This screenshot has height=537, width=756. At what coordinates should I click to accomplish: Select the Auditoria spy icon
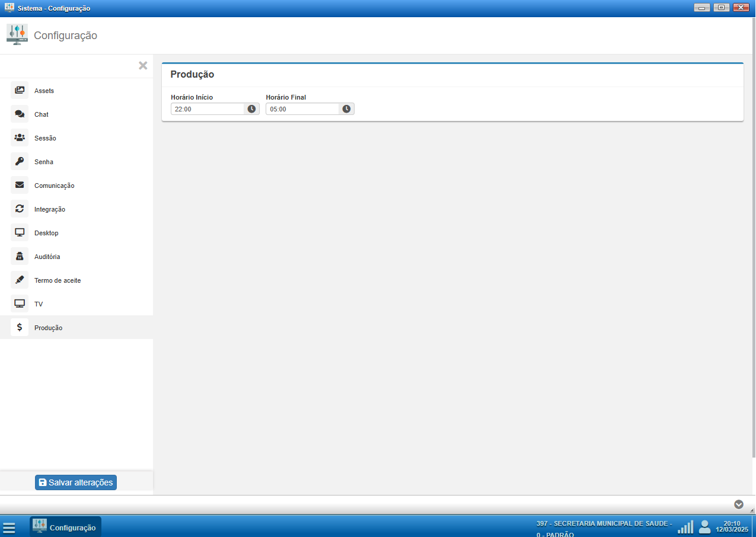(20, 257)
